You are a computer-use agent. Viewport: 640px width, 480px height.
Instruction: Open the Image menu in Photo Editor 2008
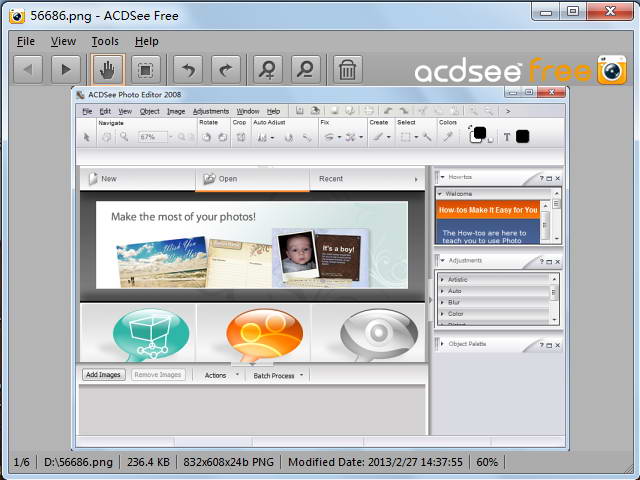click(x=176, y=111)
